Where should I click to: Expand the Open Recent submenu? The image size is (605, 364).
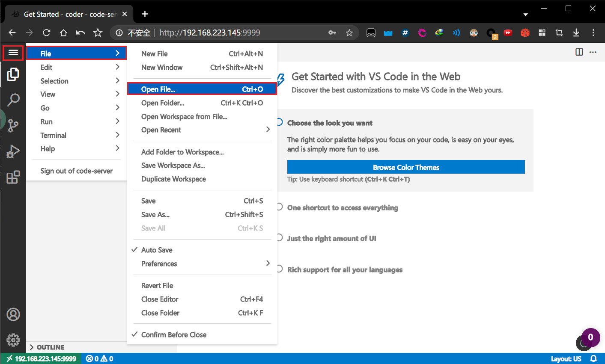click(202, 130)
